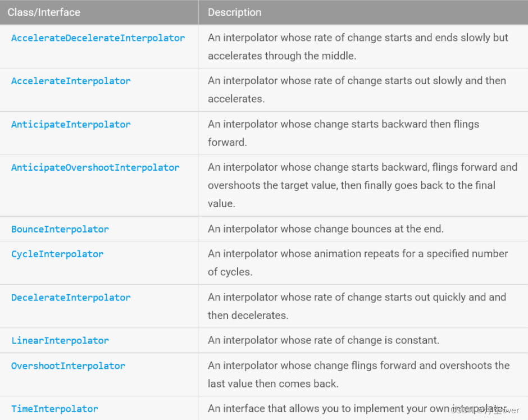Go to the OvershootInterpolator link
The image size is (528, 420).
(x=68, y=366)
